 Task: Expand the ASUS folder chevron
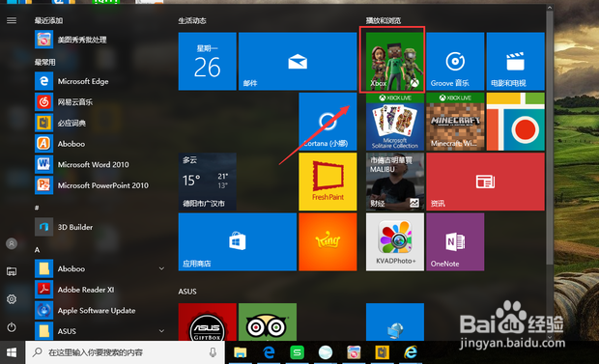tap(161, 331)
